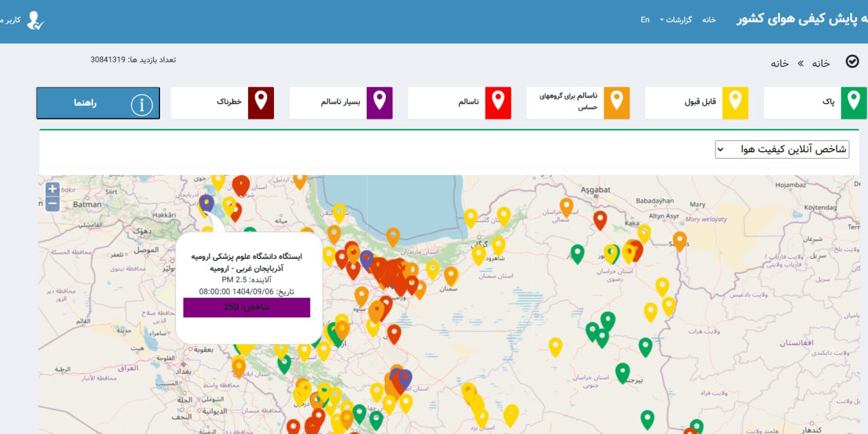Click the yellow 'قابل قبول' marker icon
The image size is (868, 434).
coord(735,102)
